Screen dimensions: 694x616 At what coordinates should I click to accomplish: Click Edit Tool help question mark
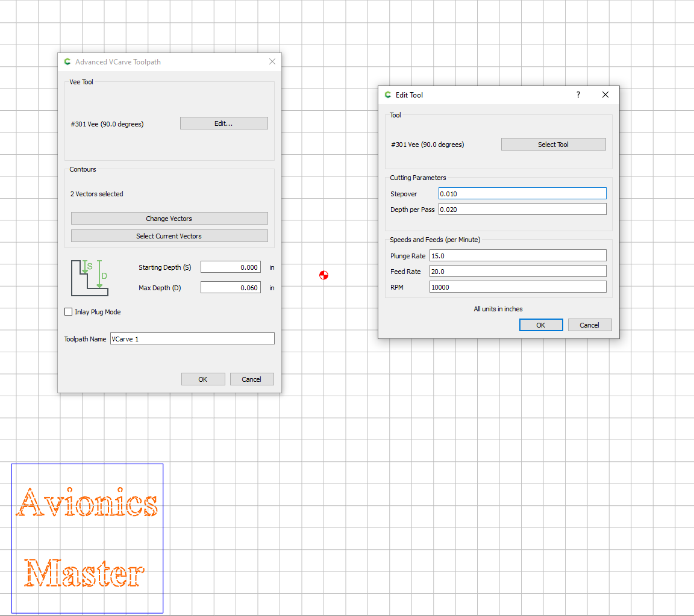578,95
